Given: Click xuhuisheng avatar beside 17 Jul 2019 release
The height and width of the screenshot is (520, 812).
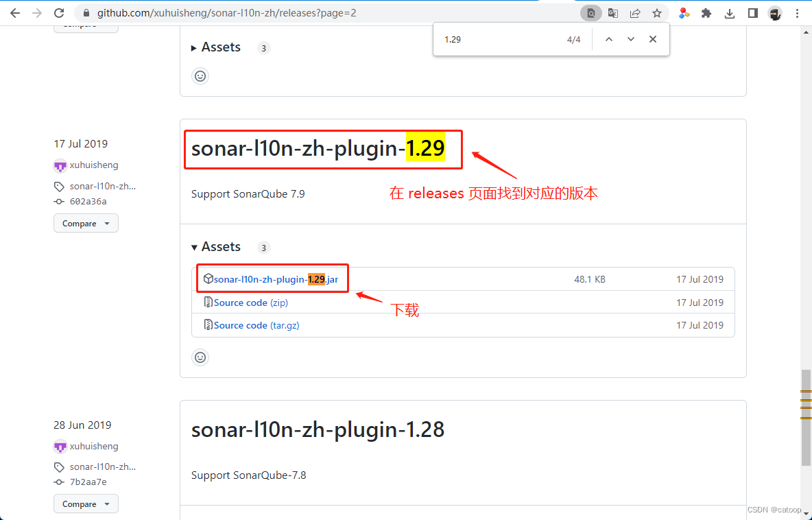Looking at the screenshot, I should [x=60, y=166].
